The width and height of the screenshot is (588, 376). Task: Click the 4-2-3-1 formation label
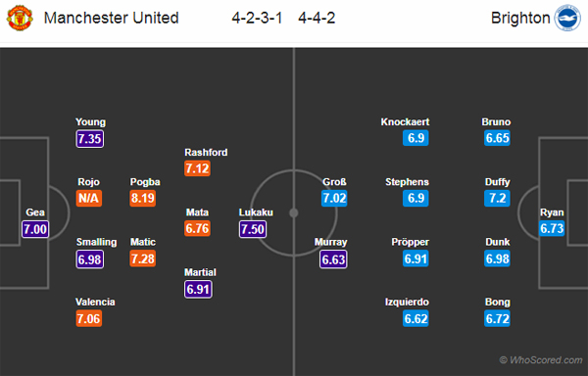click(257, 18)
